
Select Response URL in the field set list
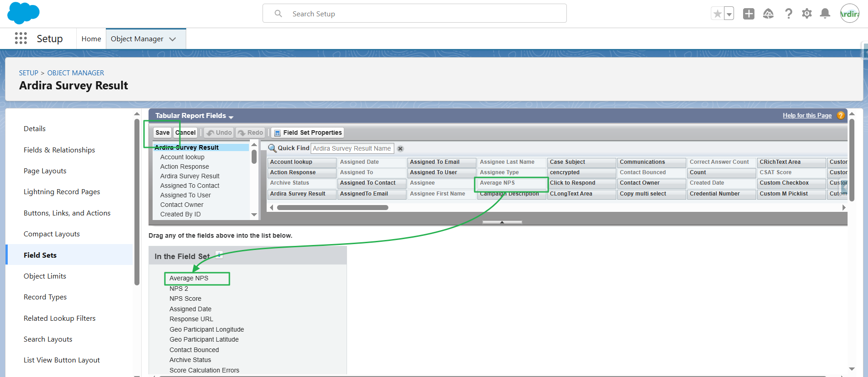tap(191, 319)
